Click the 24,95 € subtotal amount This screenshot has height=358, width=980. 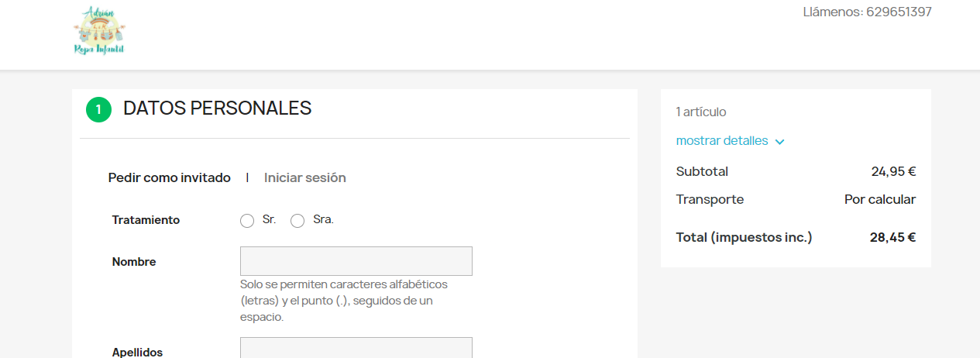(893, 171)
